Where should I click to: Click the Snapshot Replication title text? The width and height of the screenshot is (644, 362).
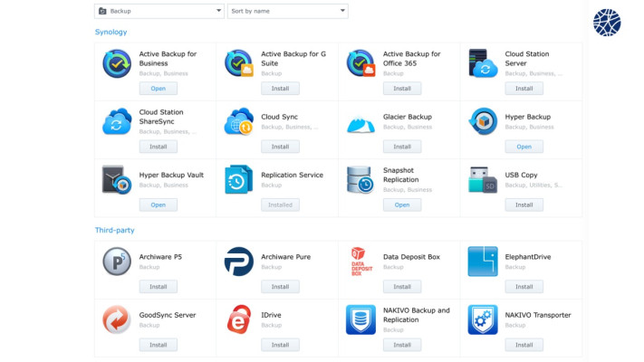pyautogui.click(x=401, y=175)
